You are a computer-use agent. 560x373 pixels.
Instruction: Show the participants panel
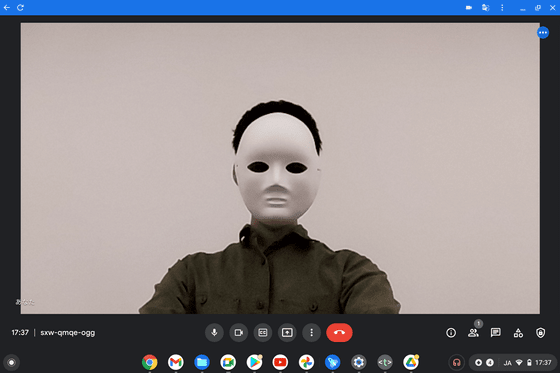[x=474, y=333]
